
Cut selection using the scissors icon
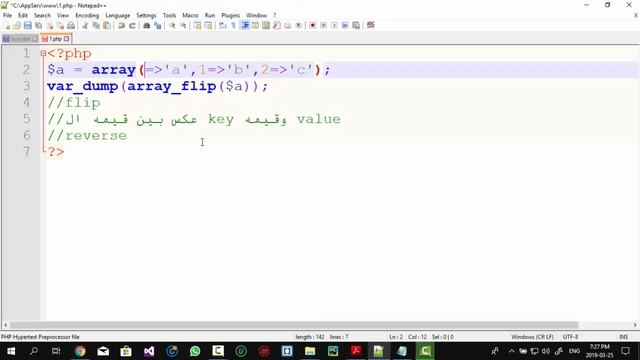click(x=85, y=26)
